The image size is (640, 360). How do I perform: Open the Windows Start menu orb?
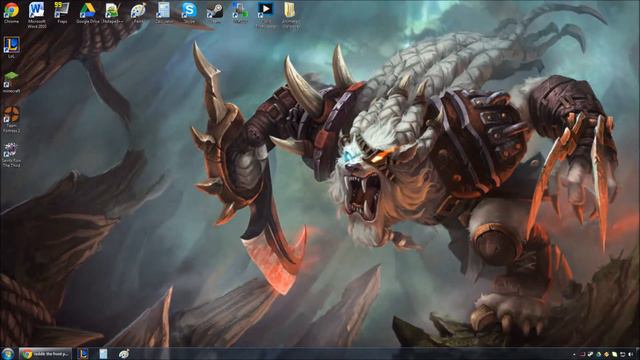8,354
